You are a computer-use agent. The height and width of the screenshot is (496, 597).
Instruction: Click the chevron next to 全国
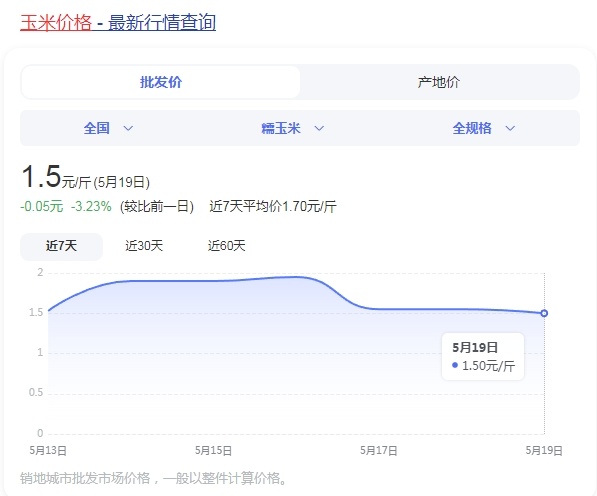pos(128,128)
